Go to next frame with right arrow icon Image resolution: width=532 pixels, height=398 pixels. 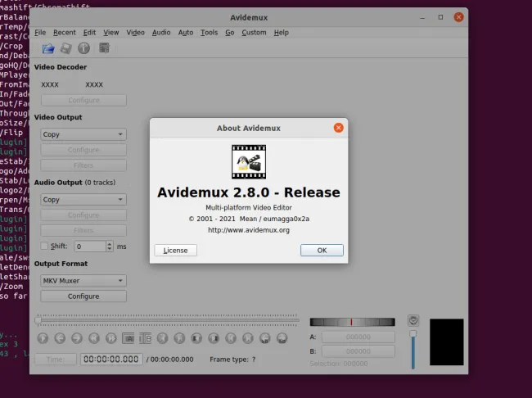(x=77, y=338)
